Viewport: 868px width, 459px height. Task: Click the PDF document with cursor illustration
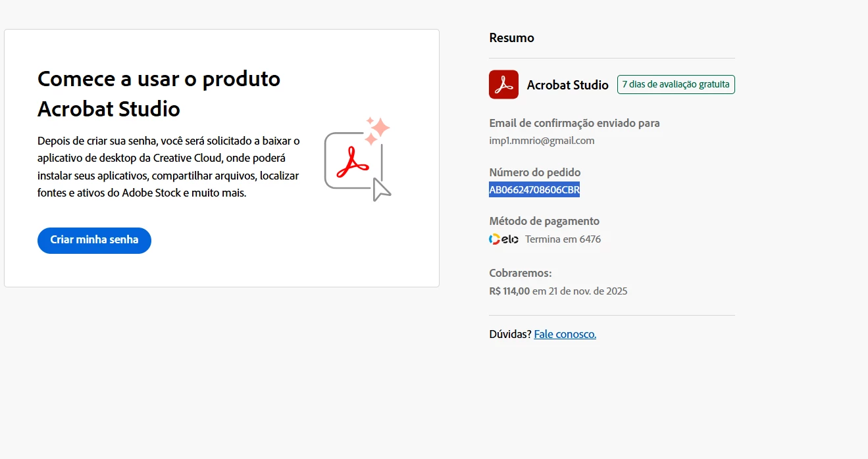pyautogui.click(x=357, y=160)
